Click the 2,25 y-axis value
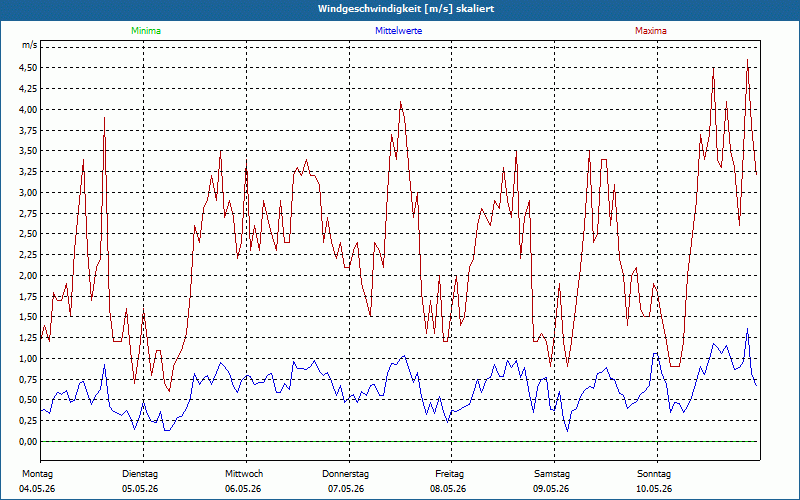The image size is (800, 500). (28, 255)
